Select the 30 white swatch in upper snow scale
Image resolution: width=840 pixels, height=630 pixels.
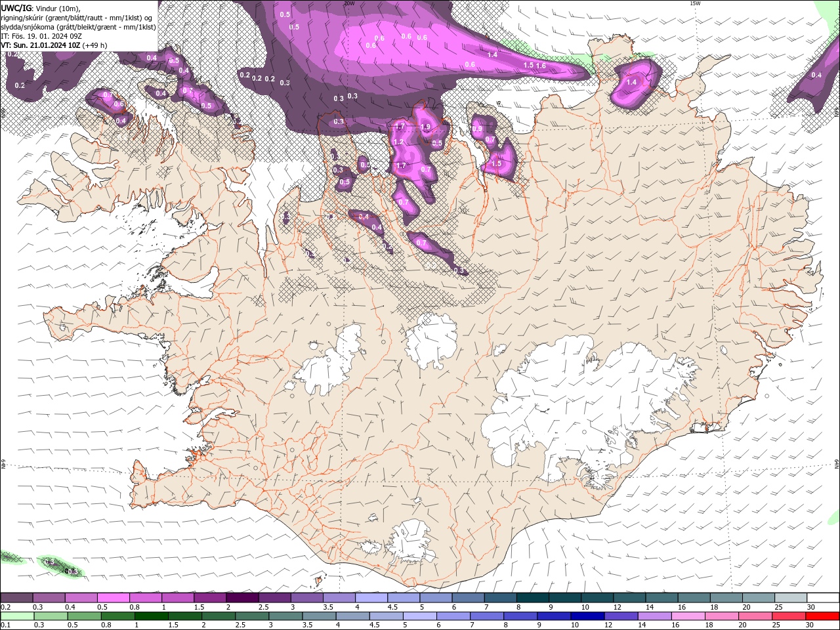click(x=822, y=598)
